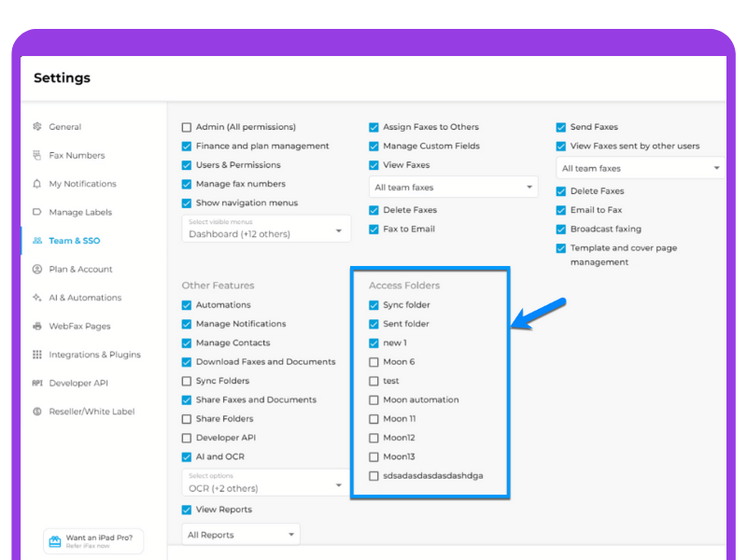Disable the Sync folder access checkbox
Viewport: 747px width, 560px height.
tap(373, 304)
